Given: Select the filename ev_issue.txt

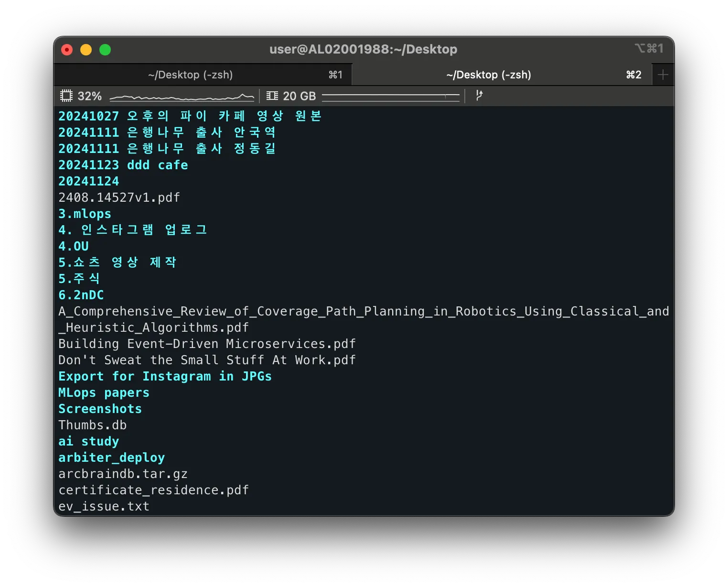Looking at the screenshot, I should tap(103, 506).
